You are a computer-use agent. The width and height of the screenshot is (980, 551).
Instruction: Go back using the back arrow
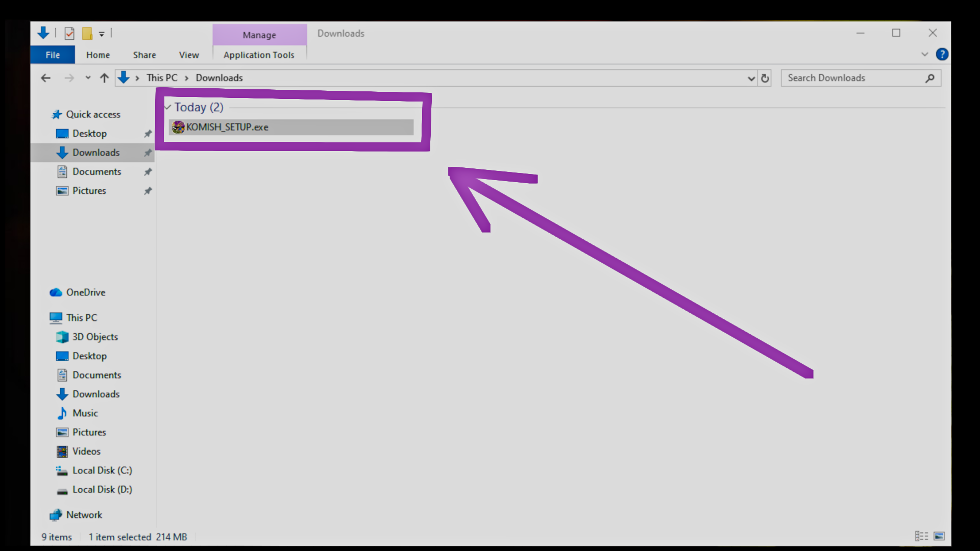click(45, 78)
